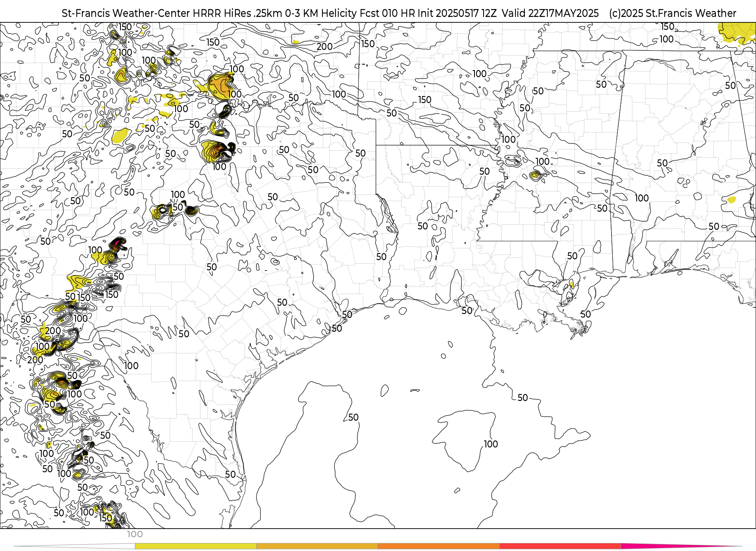
Task: Click the magenta end of the color scale
Action: click(x=681, y=546)
